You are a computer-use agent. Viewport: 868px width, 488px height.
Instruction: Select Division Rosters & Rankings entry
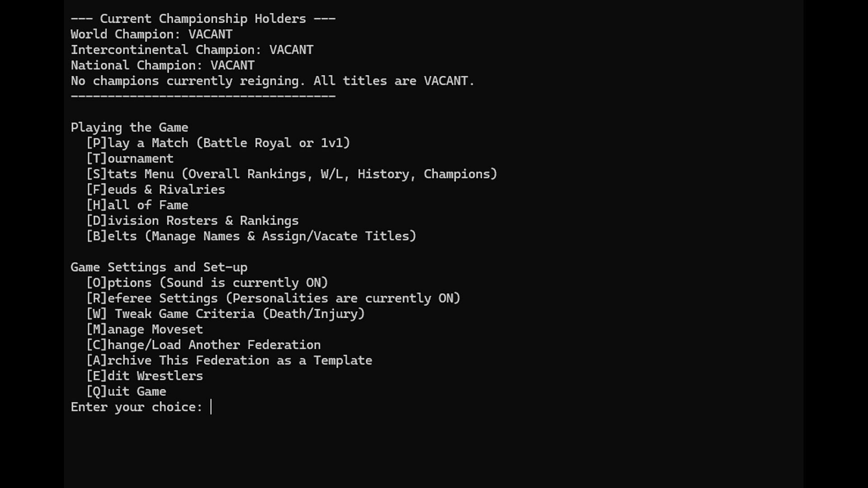tap(192, 221)
